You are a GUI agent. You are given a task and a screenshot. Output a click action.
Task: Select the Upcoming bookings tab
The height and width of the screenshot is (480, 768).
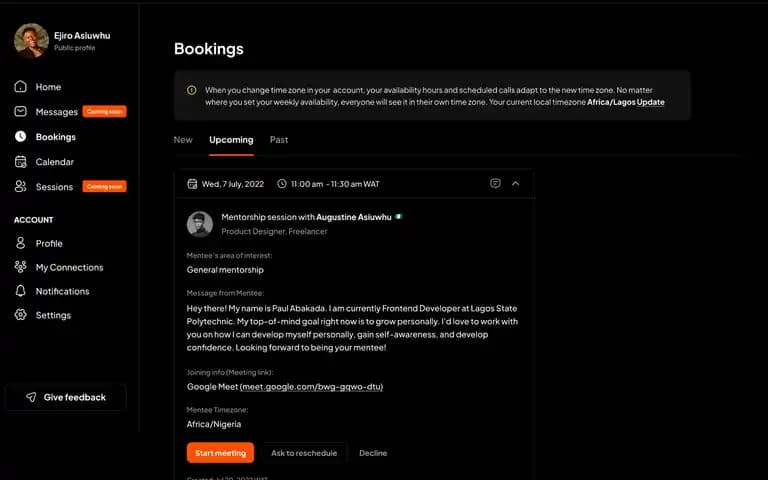click(231, 140)
